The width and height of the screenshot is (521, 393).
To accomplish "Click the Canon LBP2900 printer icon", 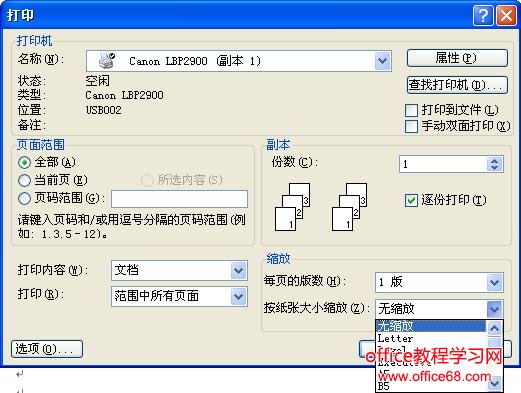I will click(107, 61).
